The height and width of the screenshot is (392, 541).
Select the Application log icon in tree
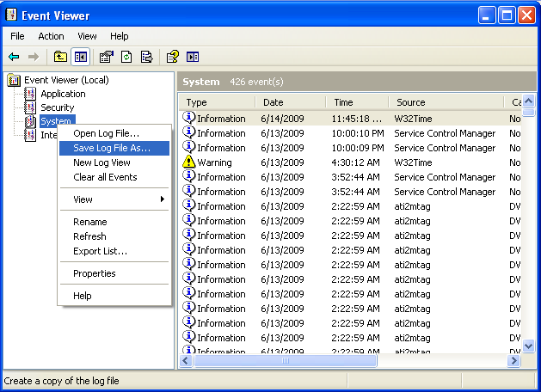point(31,94)
